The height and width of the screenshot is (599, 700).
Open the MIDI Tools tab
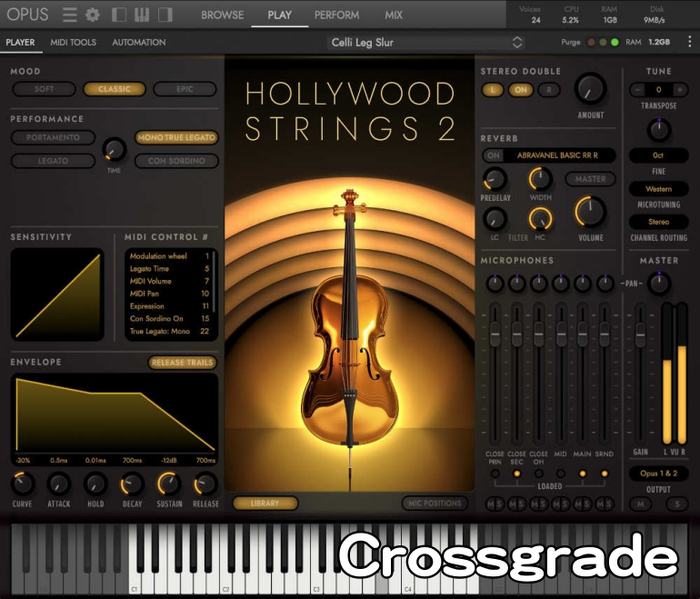(73, 42)
